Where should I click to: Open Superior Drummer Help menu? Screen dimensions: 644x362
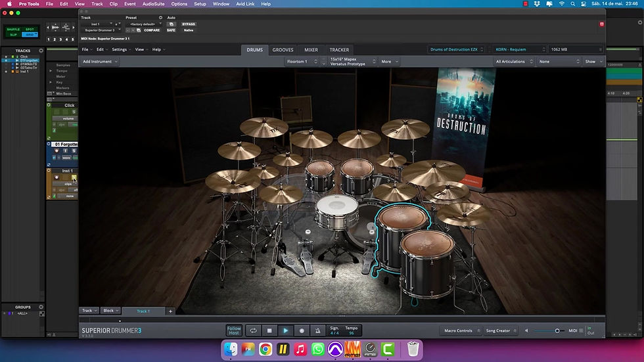coord(158,50)
